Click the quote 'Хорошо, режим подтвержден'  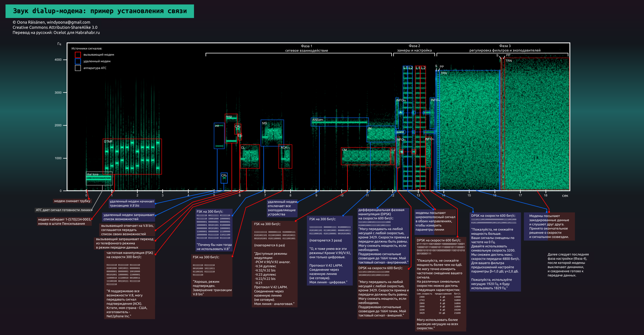[206, 284]
